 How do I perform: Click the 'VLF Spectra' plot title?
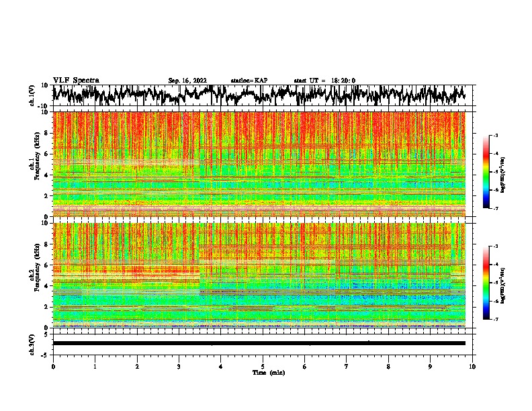click(x=76, y=81)
